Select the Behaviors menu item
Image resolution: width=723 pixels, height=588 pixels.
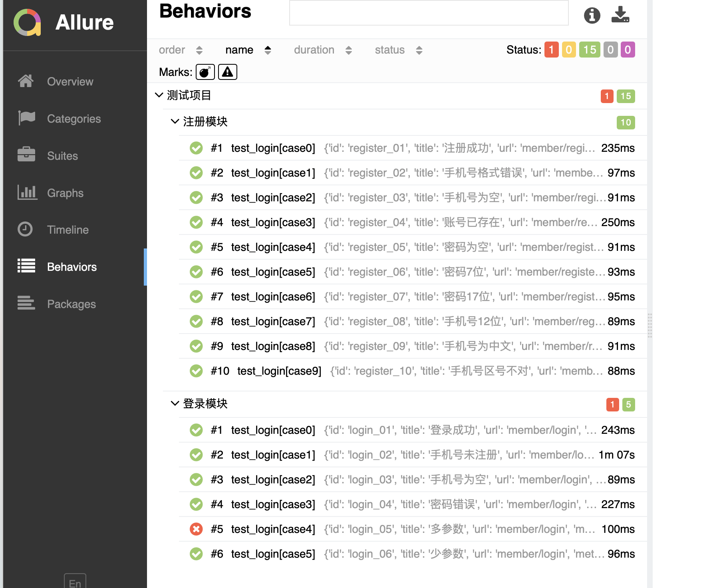click(x=75, y=267)
